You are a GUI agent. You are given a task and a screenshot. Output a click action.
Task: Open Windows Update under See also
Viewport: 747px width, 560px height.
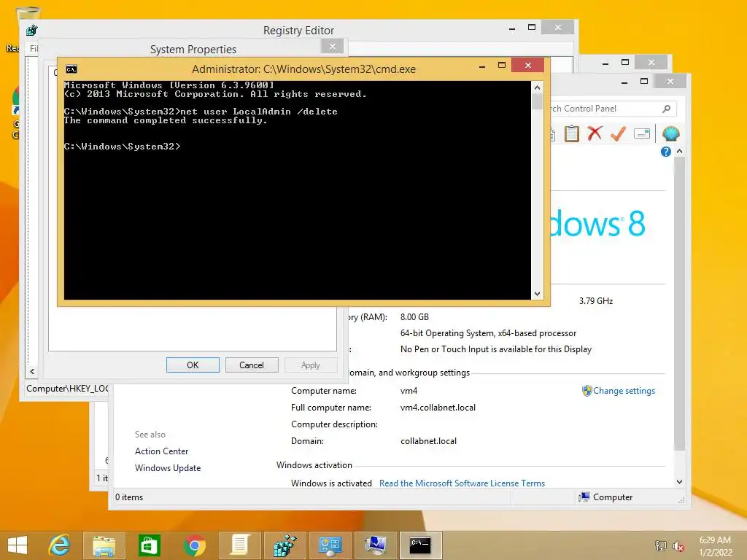(x=168, y=468)
